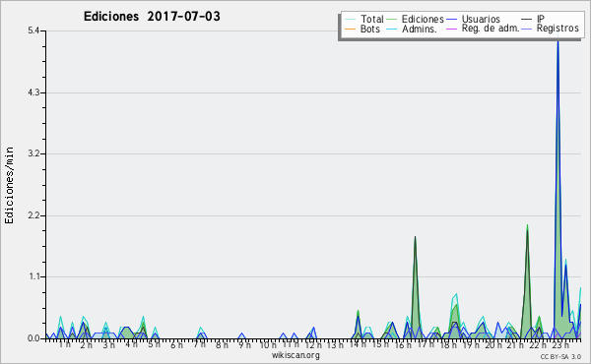Click the 2.2 y-axis value
The width and height of the screenshot is (591, 364).
[33, 215]
